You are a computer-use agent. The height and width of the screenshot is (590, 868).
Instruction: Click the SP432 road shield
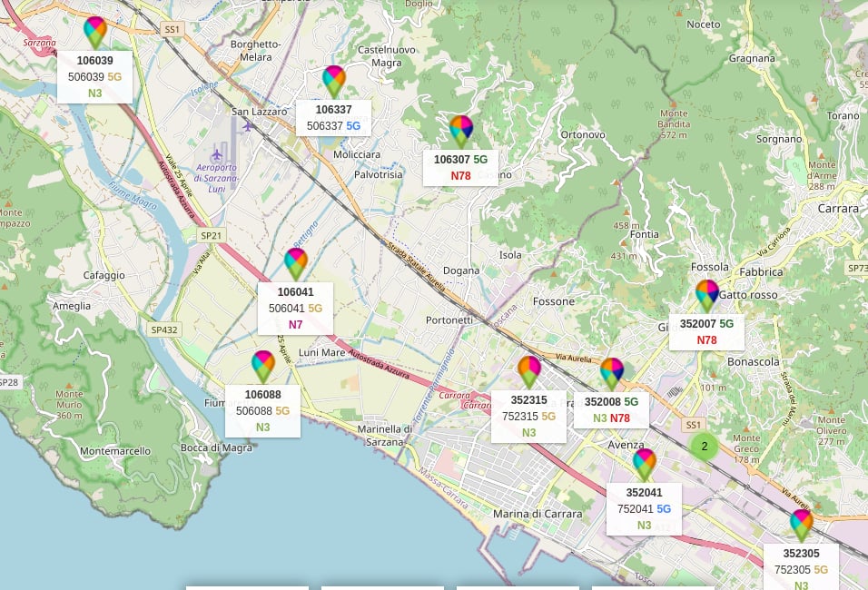tap(164, 329)
